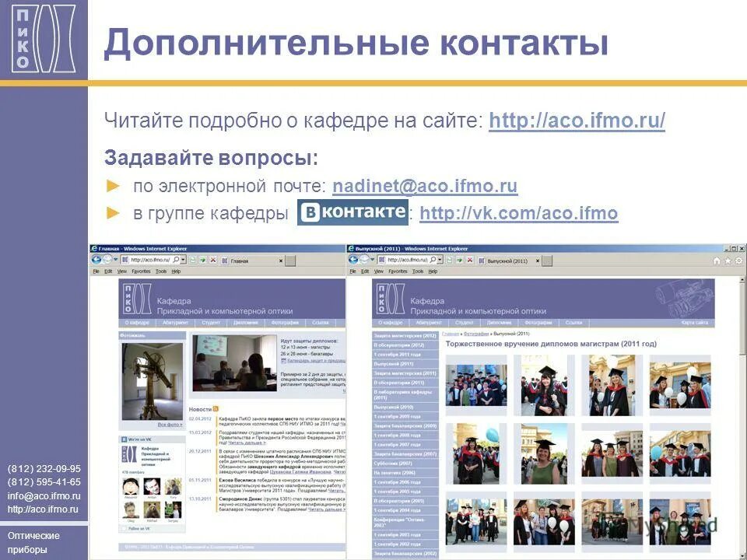The width and height of the screenshot is (747, 560).
Task: Click ПиКО logo in slide corner
Action: click(x=44, y=39)
